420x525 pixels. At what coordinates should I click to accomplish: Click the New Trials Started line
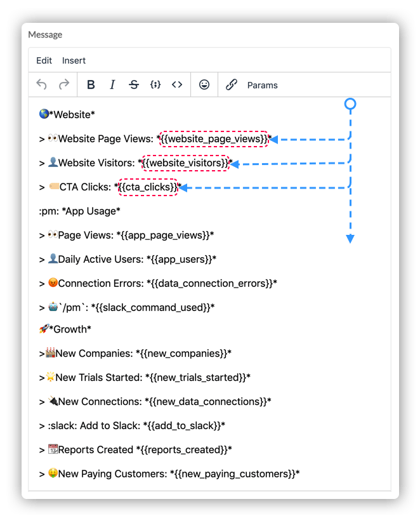(145, 378)
